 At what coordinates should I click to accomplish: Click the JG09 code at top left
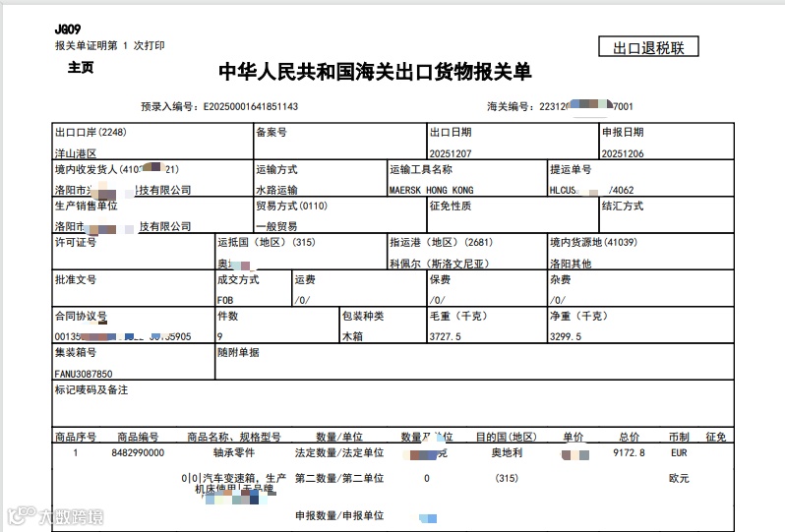tap(68, 30)
